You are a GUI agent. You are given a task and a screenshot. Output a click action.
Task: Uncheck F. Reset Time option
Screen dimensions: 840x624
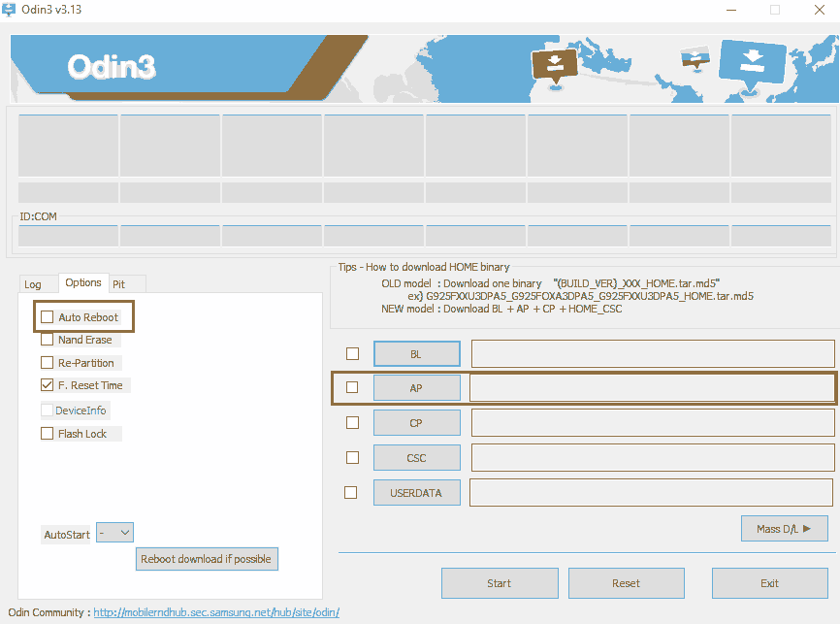[x=48, y=385]
